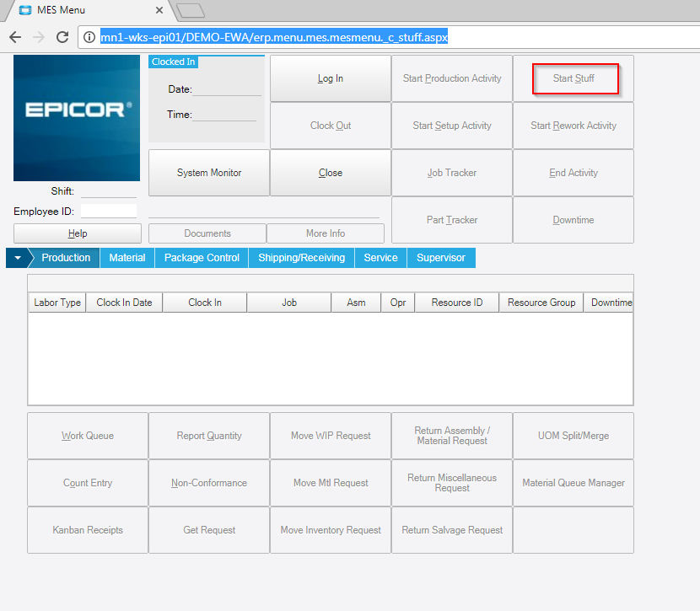
Task: Sort by Clock In Date column header
Action: (x=124, y=303)
